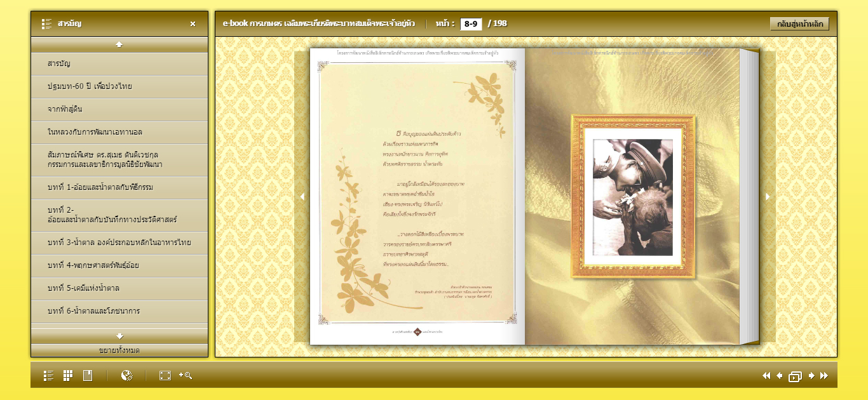
Task: Go to next page using bottom arrow
Action: click(811, 376)
